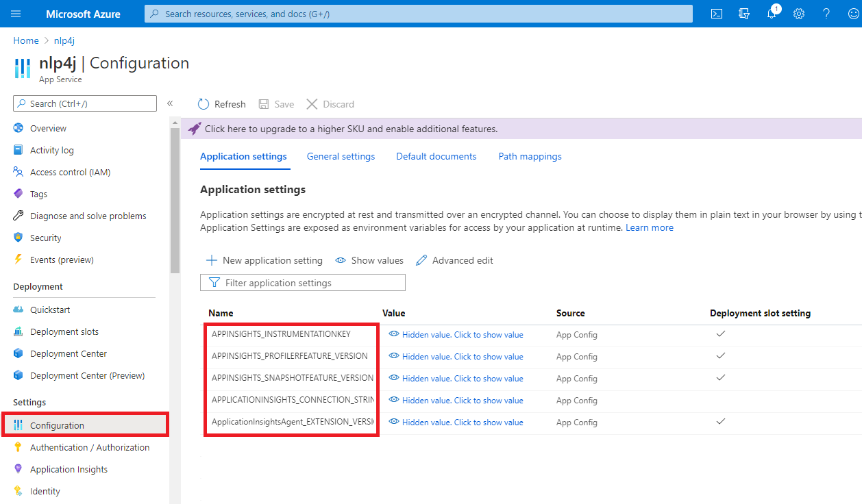862x504 pixels.
Task: Expand Deployment slots in the sidebar
Action: click(64, 331)
